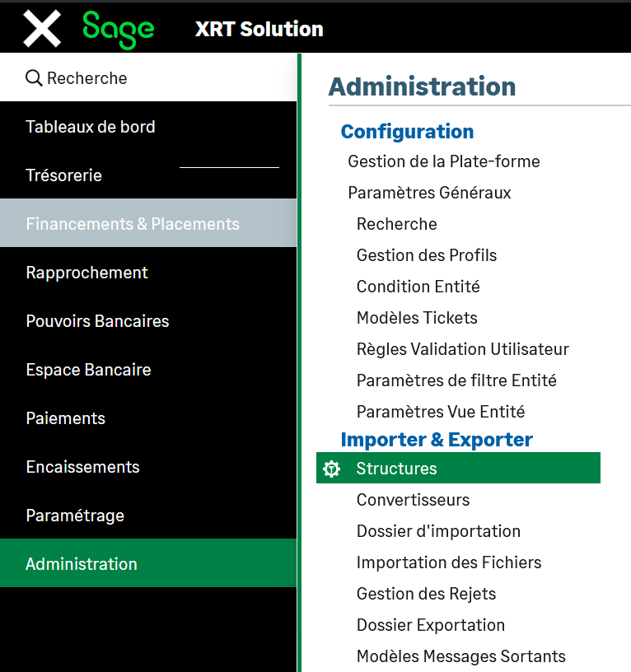Click the green Sage logo

118,29
